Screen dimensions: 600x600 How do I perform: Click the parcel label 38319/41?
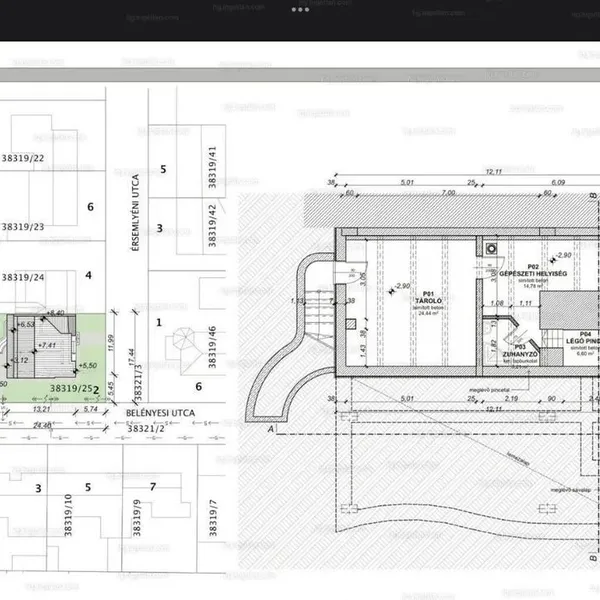click(x=212, y=167)
